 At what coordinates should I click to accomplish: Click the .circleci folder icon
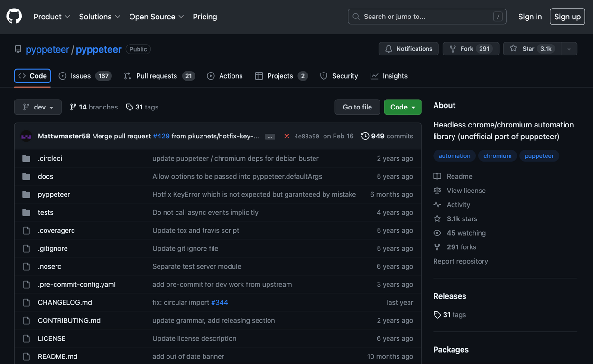27,158
